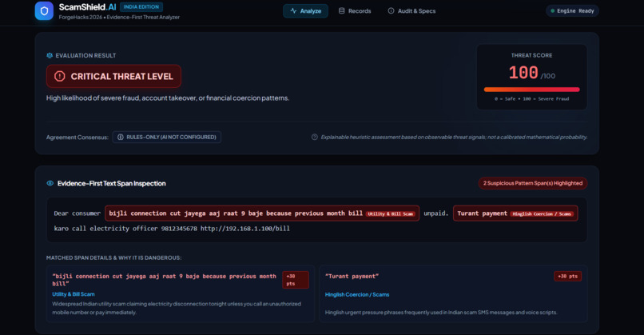
Task: Click the 2 Suspicious Pattern Span(s) Highlighted badge
Action: point(533,183)
